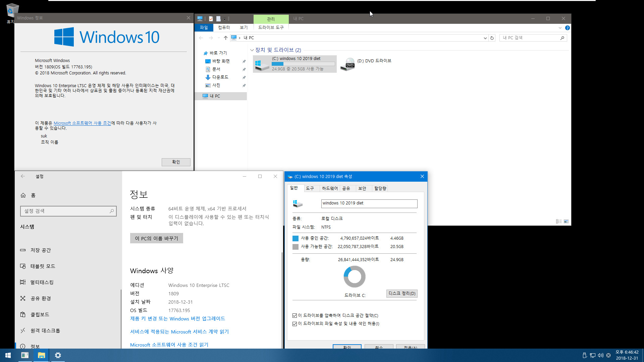Switch to 할당량 tab in drive properties

pos(380,188)
